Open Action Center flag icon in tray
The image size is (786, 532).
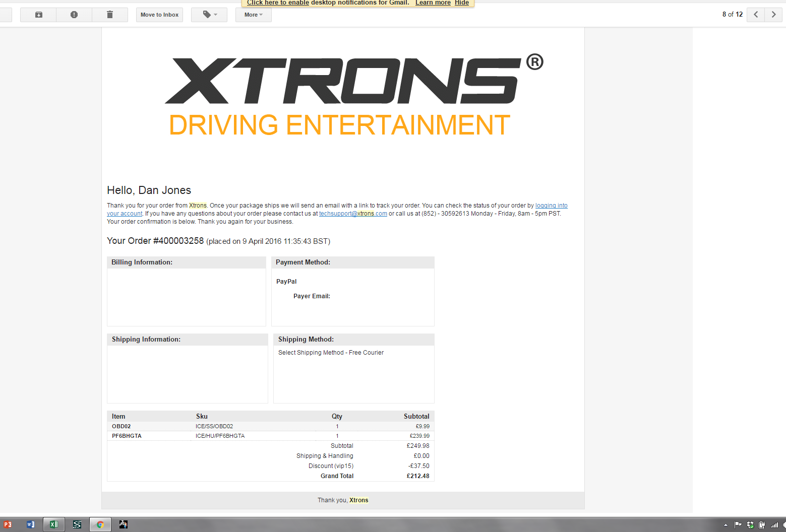[738, 524]
